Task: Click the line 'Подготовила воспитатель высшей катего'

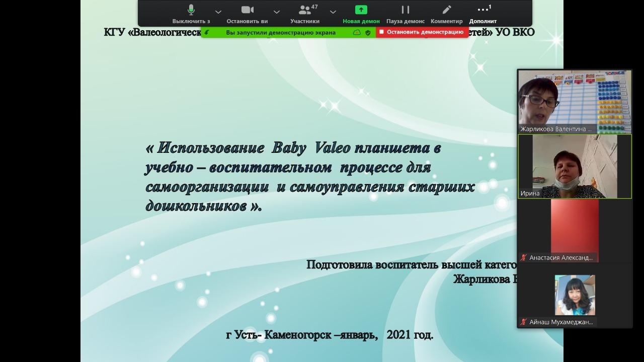Action: (x=412, y=264)
